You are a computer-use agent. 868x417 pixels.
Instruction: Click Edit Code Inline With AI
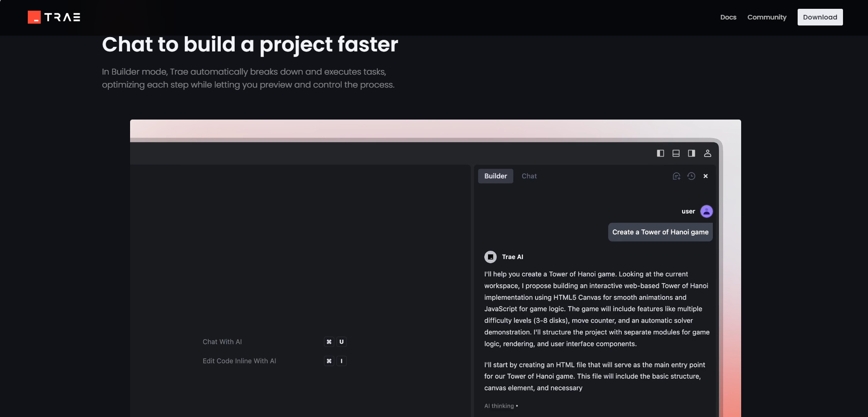click(x=239, y=361)
